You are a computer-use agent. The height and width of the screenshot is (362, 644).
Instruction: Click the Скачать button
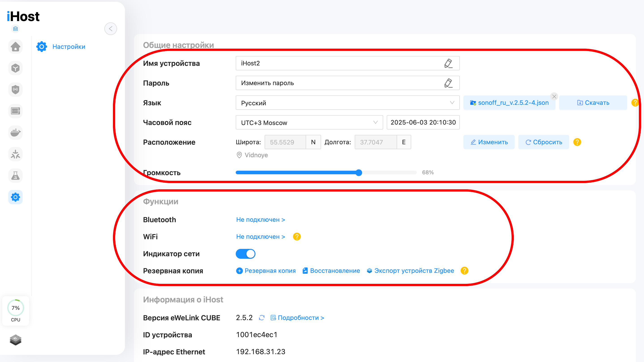593,103
